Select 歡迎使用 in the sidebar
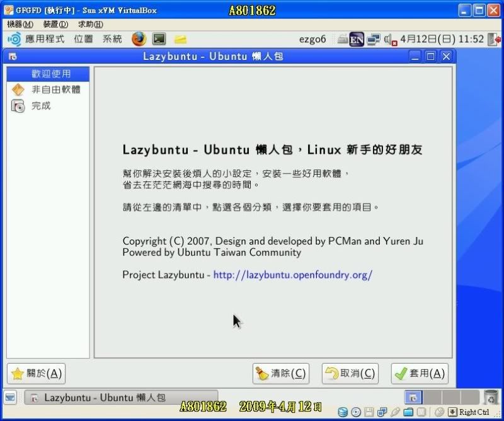 click(49, 74)
